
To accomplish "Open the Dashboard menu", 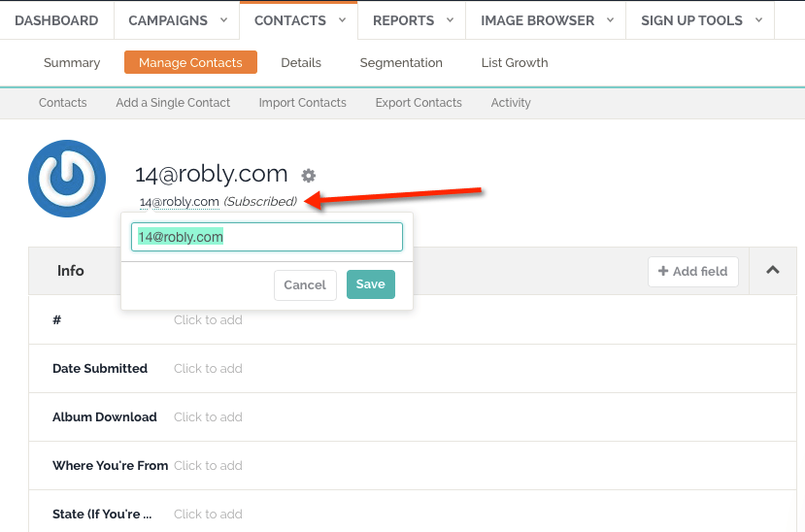I will [x=56, y=20].
